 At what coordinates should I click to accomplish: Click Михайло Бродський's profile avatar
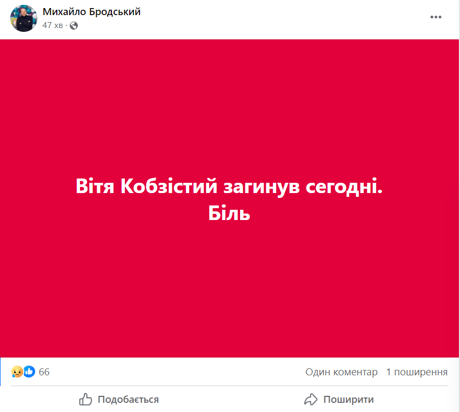[23, 18]
